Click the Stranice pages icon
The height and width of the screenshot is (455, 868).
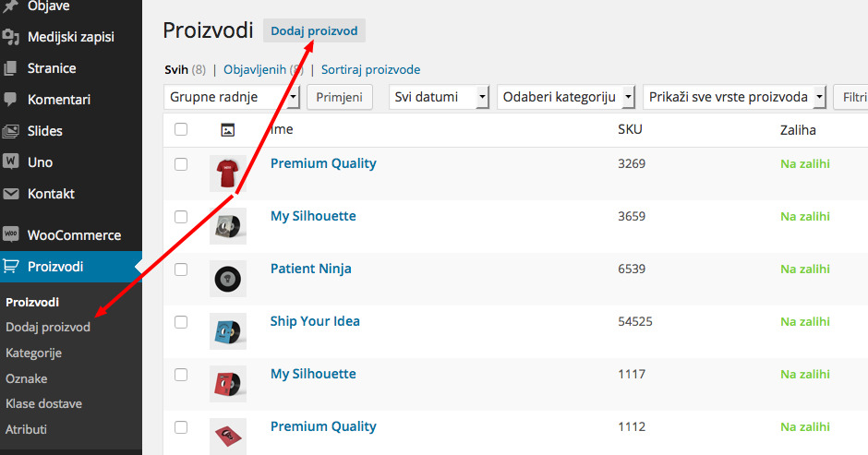[x=10, y=68]
